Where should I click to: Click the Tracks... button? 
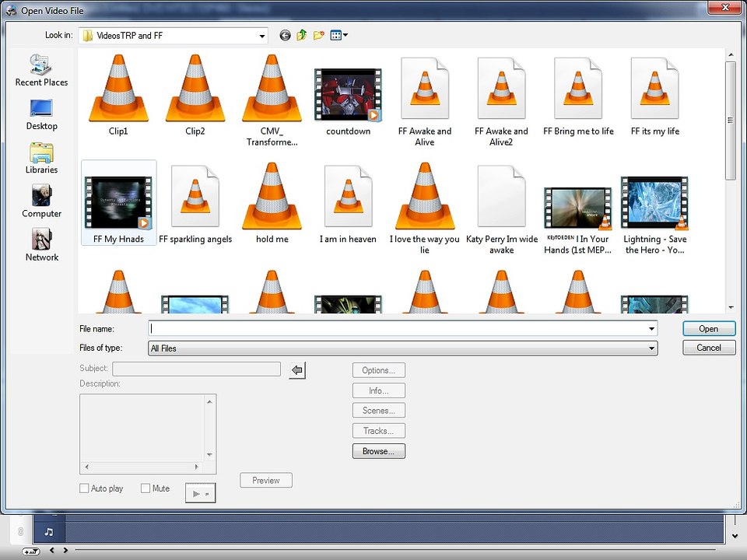(x=379, y=431)
